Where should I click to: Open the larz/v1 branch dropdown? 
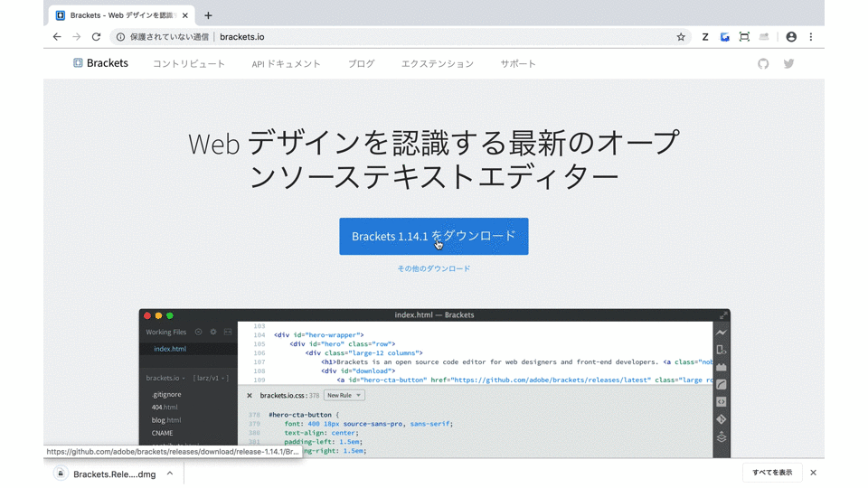(x=211, y=378)
